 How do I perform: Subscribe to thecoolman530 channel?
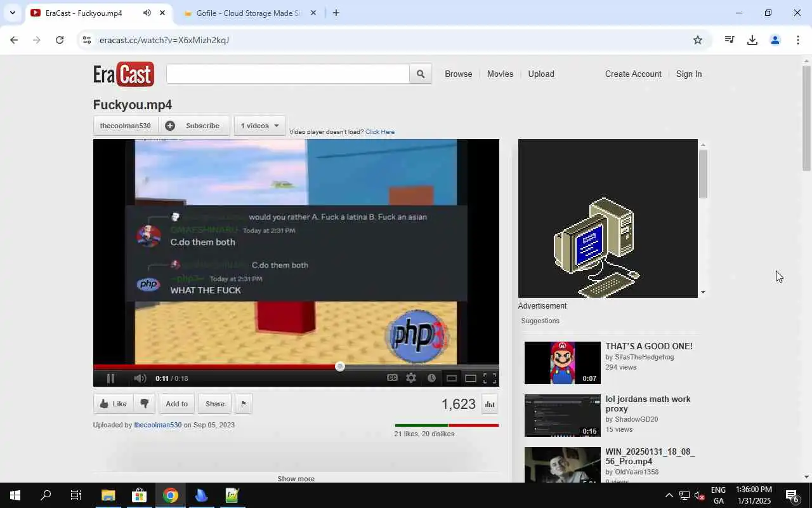coord(193,126)
